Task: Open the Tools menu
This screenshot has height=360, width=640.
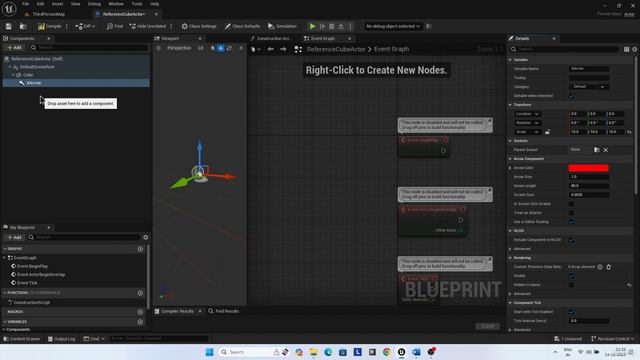Action: point(137,4)
